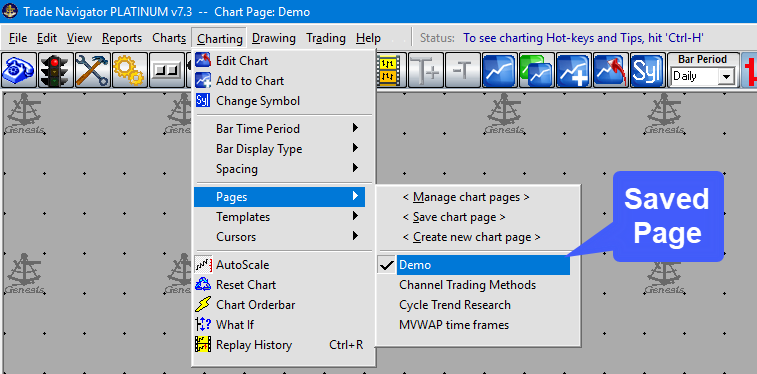
Task: Select Manage chart pages entry
Action: pos(466,197)
